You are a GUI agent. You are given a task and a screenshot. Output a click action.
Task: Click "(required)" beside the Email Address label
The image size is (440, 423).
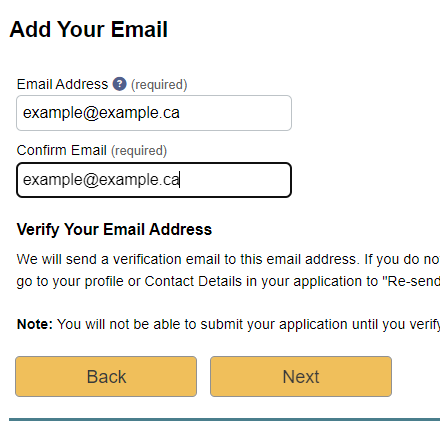point(159,85)
